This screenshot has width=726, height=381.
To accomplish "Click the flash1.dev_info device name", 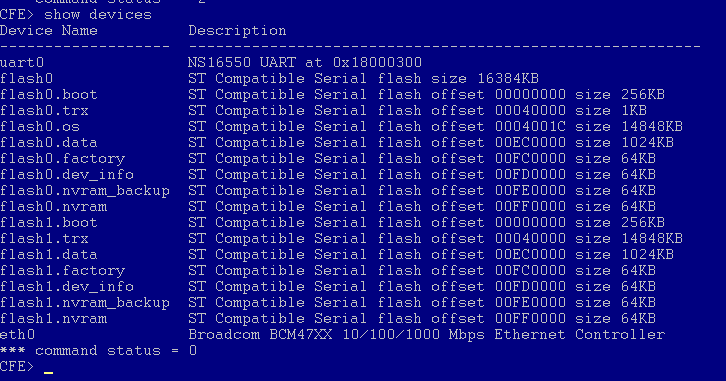I will point(67,287).
